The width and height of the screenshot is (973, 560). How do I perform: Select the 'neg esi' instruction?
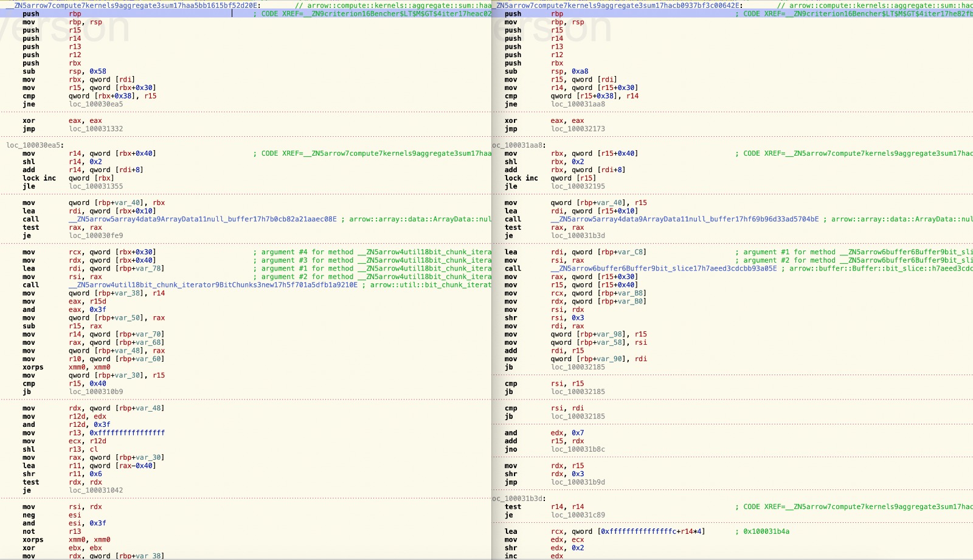tap(52, 515)
